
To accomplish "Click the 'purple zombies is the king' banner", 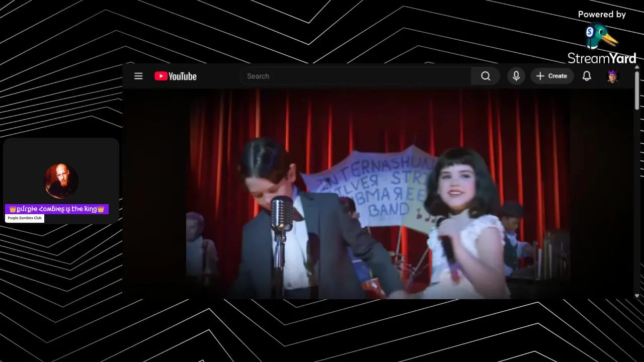I will (x=57, y=209).
